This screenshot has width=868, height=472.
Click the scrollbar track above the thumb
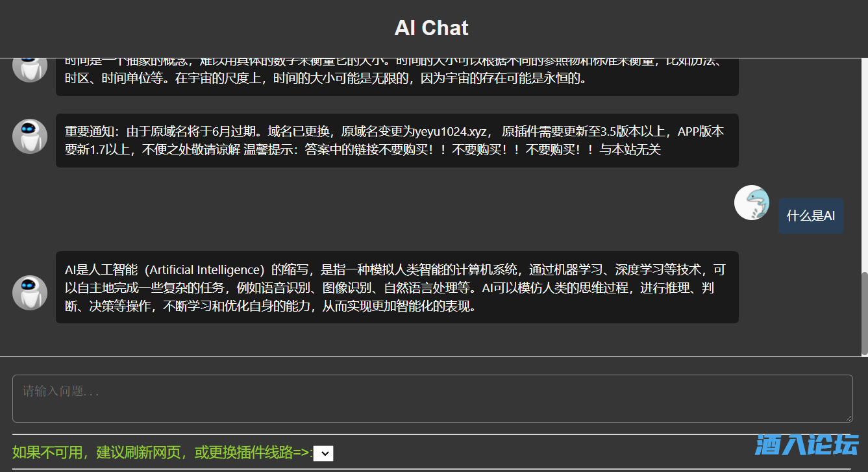click(864, 162)
